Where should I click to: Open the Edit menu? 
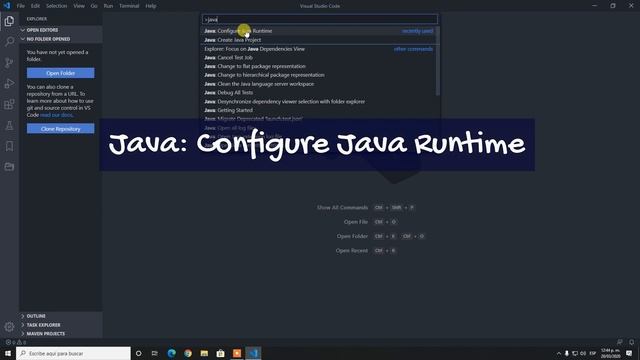pyautogui.click(x=36, y=6)
